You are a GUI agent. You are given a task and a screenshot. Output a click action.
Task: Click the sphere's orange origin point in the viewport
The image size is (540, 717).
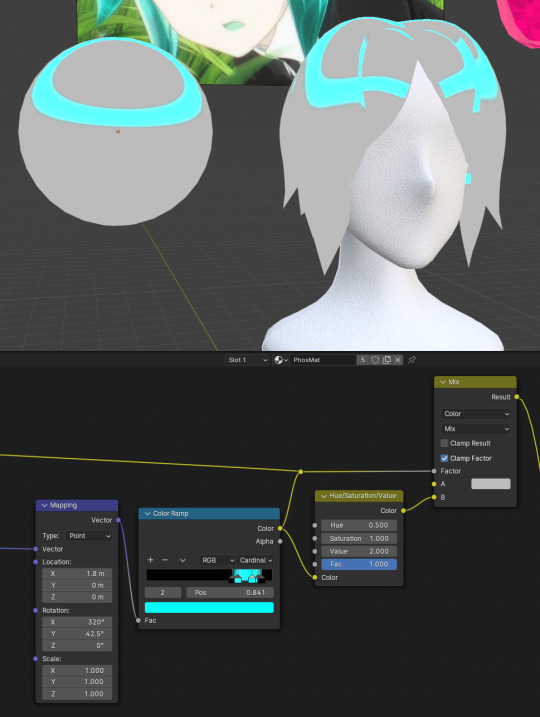[x=118, y=131]
